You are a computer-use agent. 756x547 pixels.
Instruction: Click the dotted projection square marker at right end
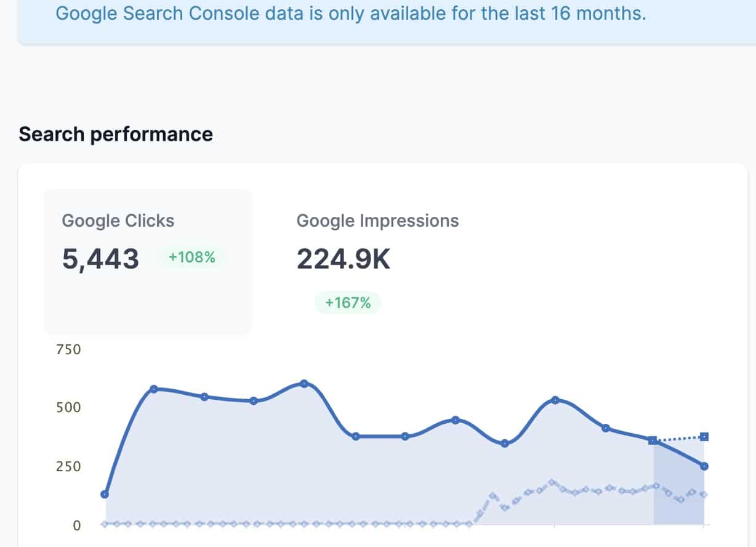click(x=704, y=437)
